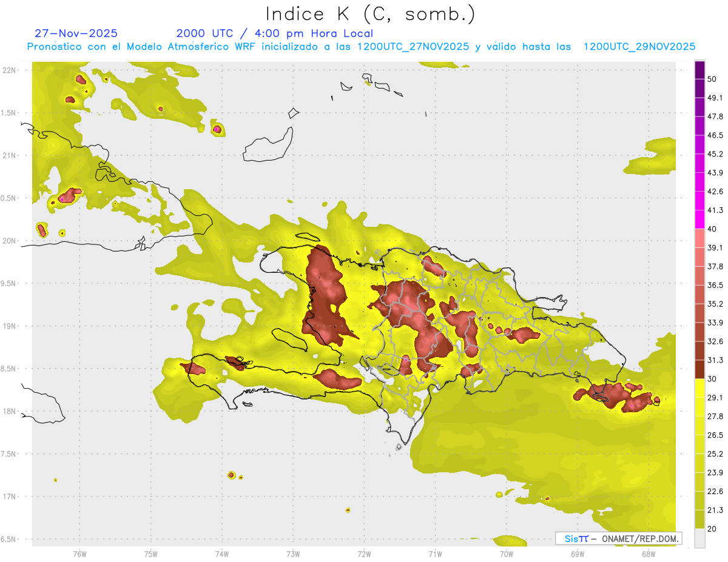Image resolution: width=728 pixels, height=562 pixels.
Task: Click the colorbar value '35.2'
Action: pyautogui.click(x=716, y=304)
